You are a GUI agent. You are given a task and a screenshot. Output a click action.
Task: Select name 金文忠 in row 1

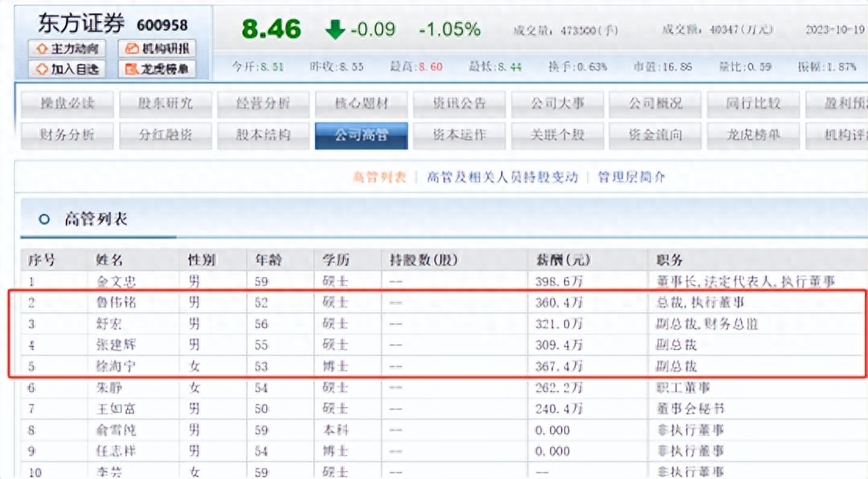tap(116, 282)
